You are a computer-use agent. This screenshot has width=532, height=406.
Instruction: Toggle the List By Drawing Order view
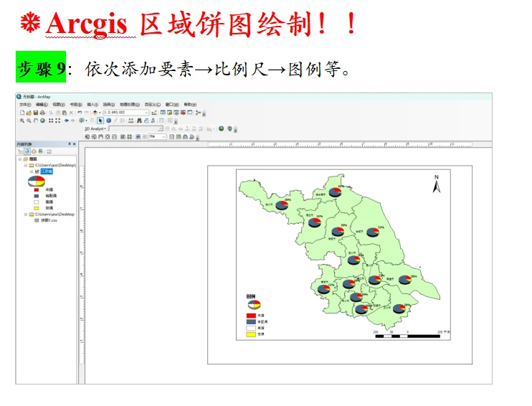click(x=20, y=151)
